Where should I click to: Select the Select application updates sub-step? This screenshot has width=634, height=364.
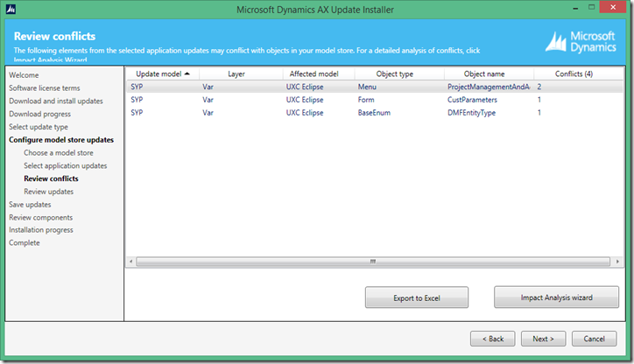tap(66, 165)
